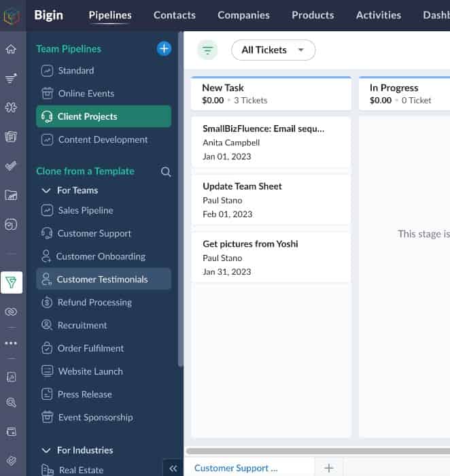
Task: Click the diamond check icon at rail bottom
Action: [x=11, y=460]
